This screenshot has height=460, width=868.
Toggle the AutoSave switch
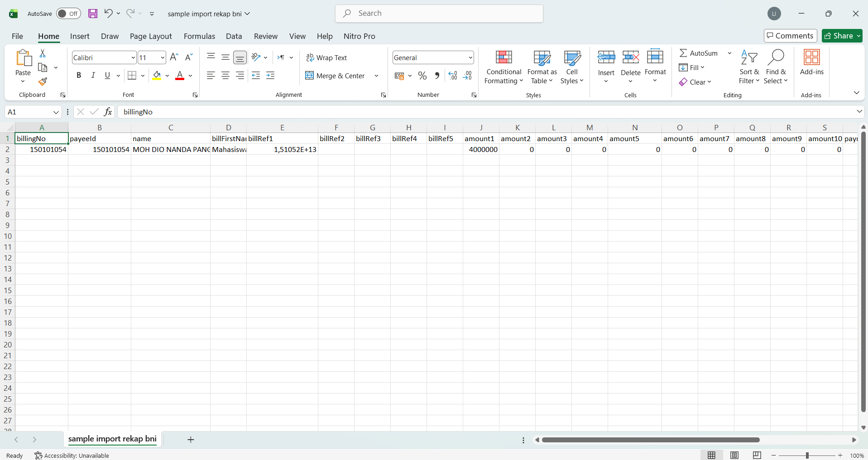pyautogui.click(x=68, y=14)
